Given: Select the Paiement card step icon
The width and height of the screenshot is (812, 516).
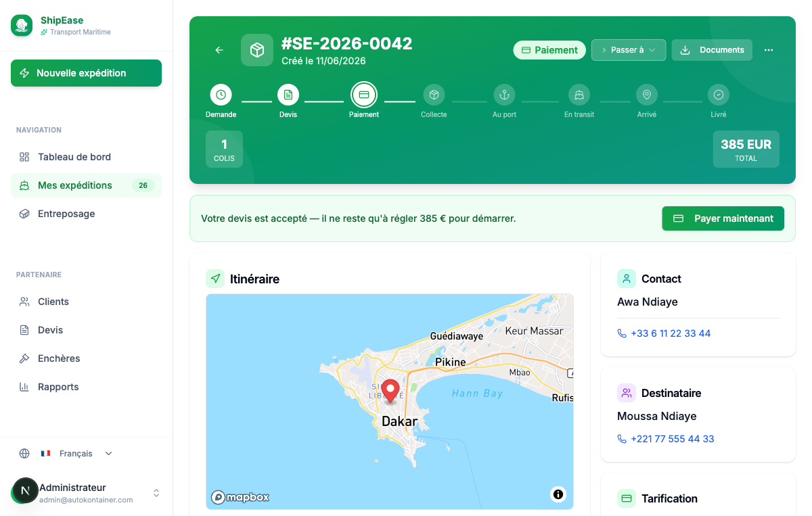Looking at the screenshot, I should click(364, 95).
